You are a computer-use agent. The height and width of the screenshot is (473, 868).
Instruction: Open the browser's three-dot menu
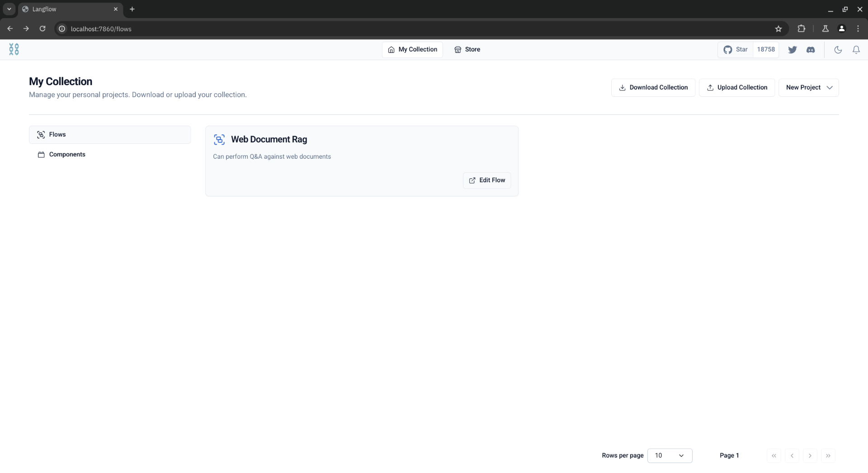[858, 28]
